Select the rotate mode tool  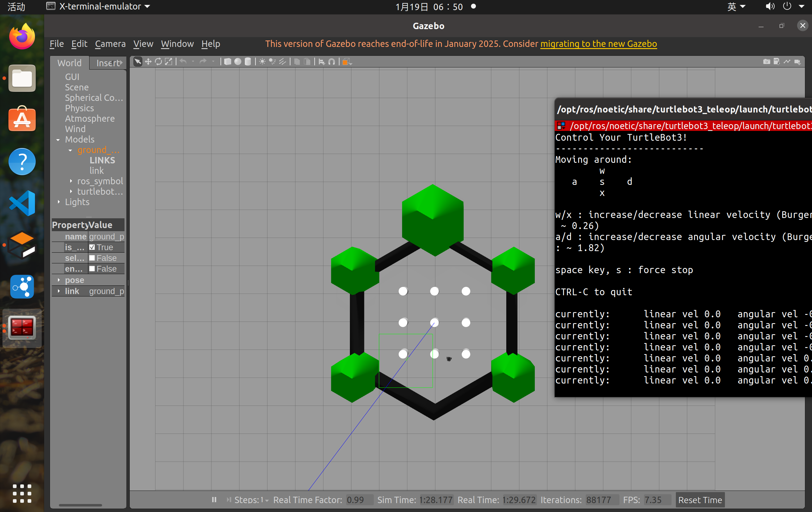pos(158,62)
